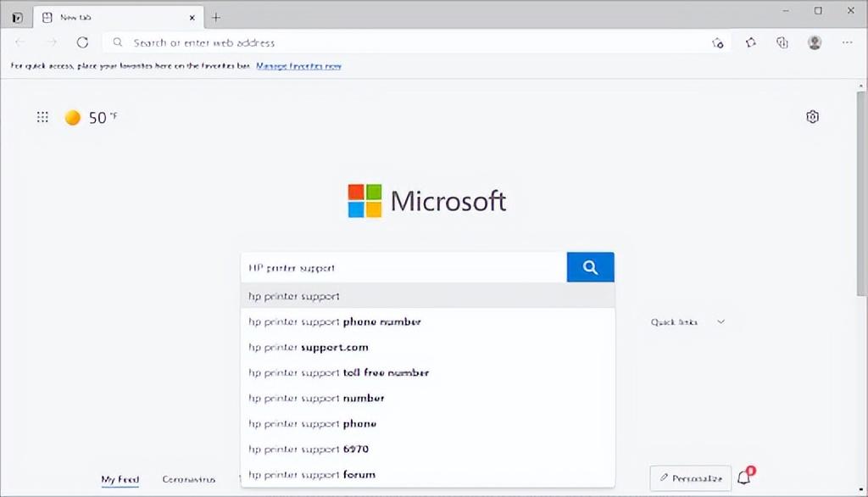Click the browser Back arrow
This screenshot has height=497, width=868.
(20, 42)
